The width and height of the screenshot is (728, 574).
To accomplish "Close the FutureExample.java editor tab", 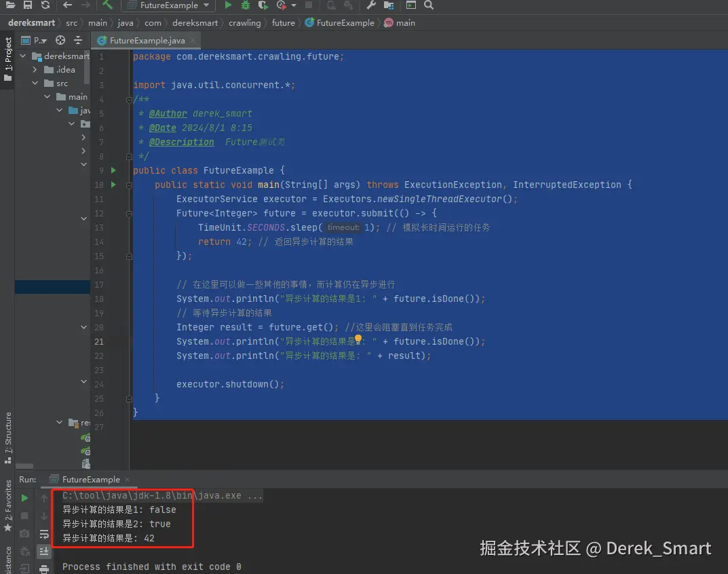I will pos(193,41).
